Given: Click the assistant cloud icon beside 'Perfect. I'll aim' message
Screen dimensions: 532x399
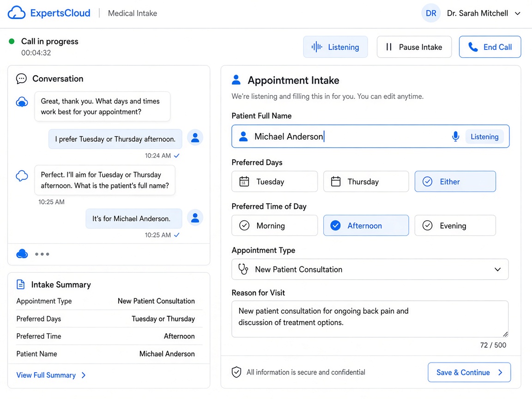Looking at the screenshot, I should [x=22, y=176].
